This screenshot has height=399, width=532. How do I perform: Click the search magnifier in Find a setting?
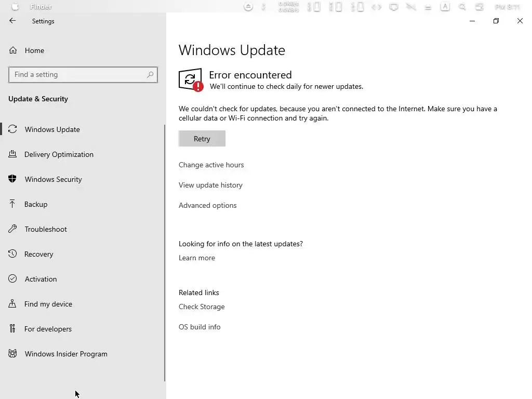coord(150,75)
